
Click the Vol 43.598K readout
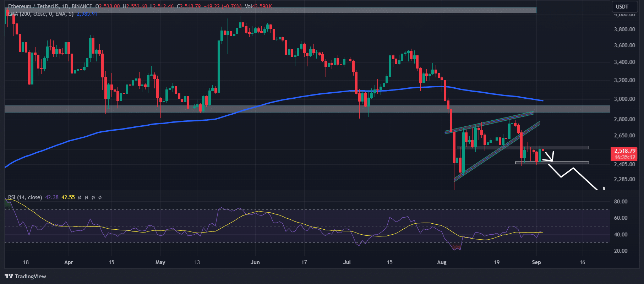click(258, 6)
